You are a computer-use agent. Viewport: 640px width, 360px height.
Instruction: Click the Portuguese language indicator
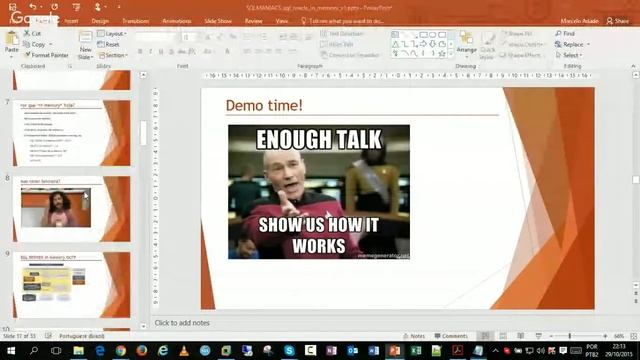(82, 336)
